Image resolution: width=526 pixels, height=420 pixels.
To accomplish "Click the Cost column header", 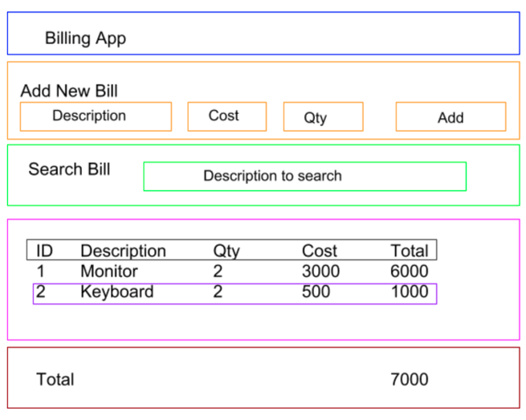I will (x=319, y=251).
